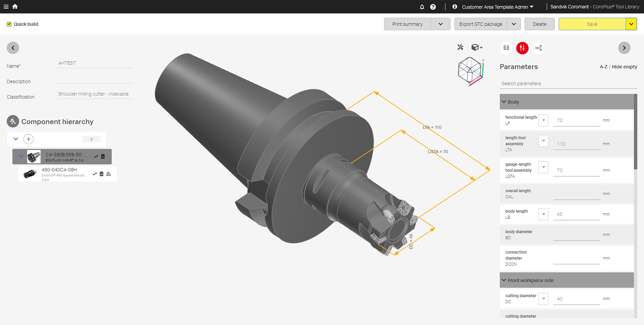This screenshot has width=644, height=325.
Task: Open the functional length LF dropdown
Action: pos(543,120)
